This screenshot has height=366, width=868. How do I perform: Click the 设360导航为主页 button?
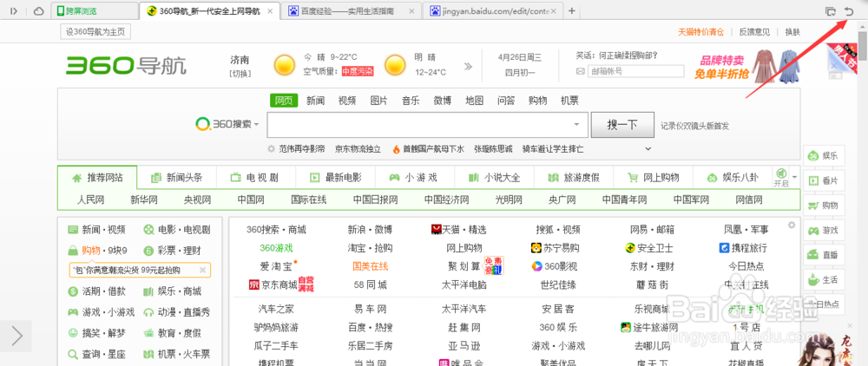pos(95,32)
